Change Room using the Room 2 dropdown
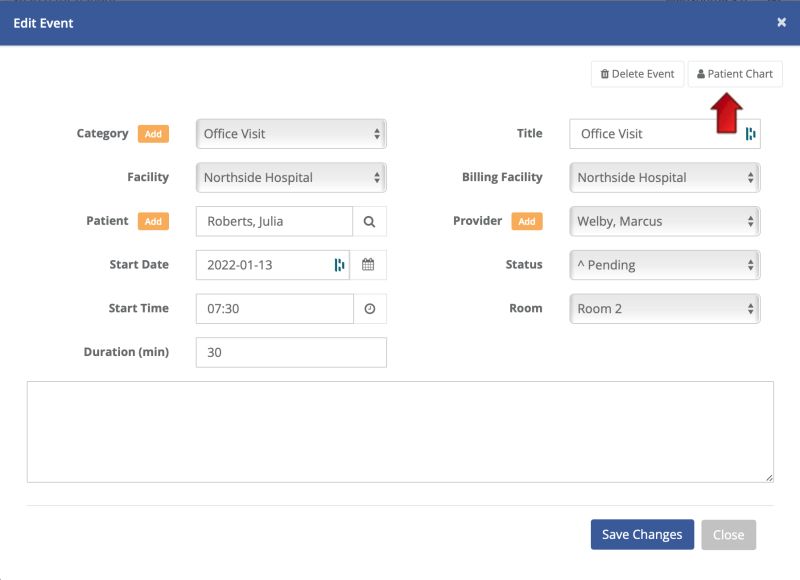 tap(665, 309)
